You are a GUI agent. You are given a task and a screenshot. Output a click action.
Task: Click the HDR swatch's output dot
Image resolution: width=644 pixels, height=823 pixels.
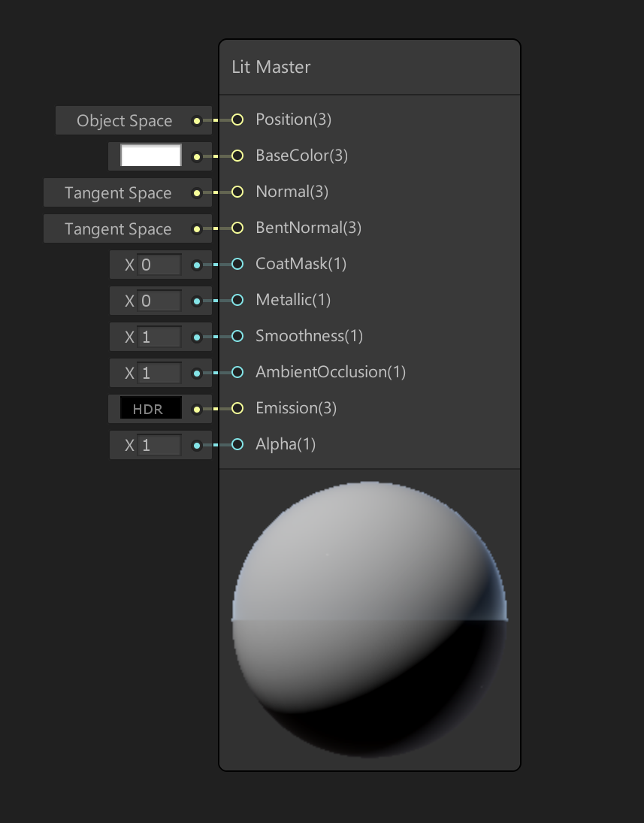tap(197, 409)
